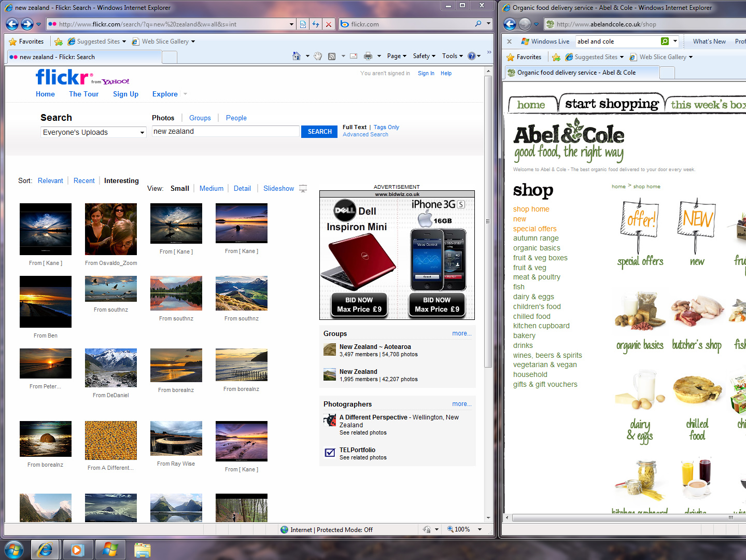Launch Windows Media Player from the taskbar
The width and height of the screenshot is (746, 560).
click(x=78, y=549)
